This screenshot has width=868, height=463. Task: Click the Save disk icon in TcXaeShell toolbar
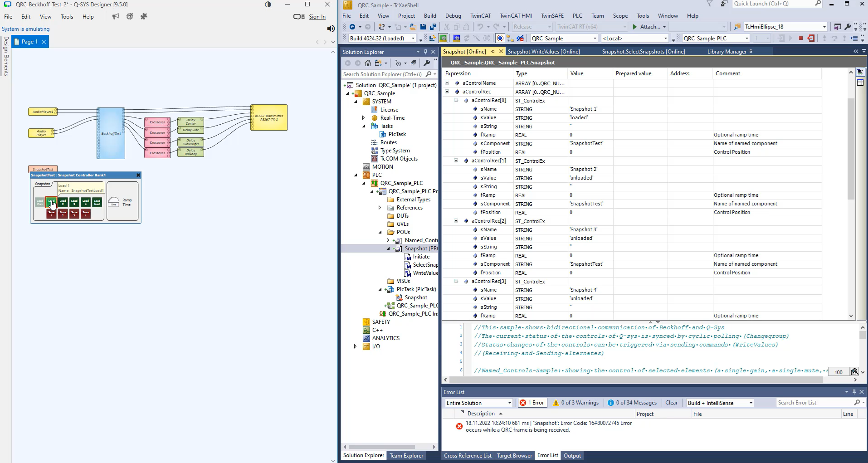[x=423, y=27]
